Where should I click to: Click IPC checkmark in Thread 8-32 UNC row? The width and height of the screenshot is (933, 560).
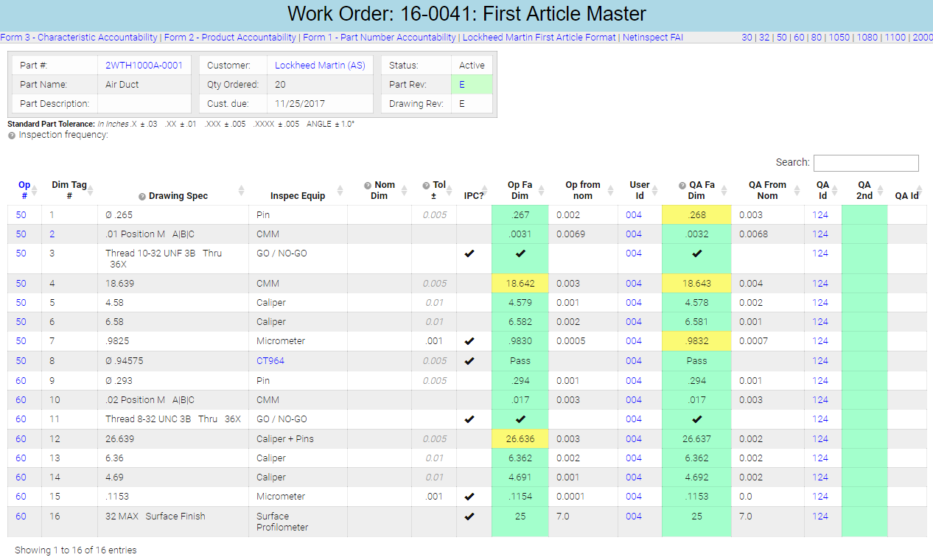[x=469, y=419]
